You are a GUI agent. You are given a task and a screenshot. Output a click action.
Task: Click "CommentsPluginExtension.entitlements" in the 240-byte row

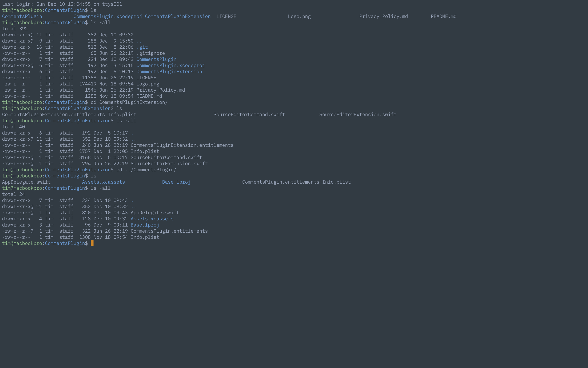point(182,145)
